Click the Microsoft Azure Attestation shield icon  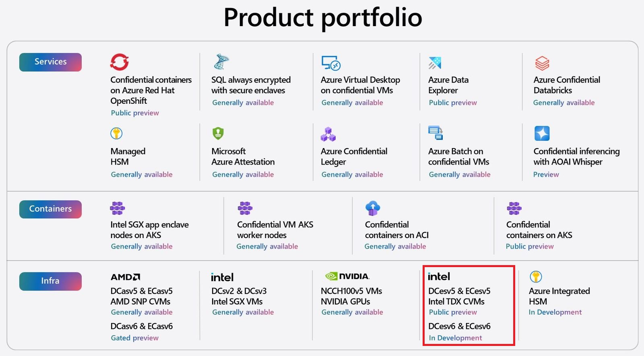[218, 133]
